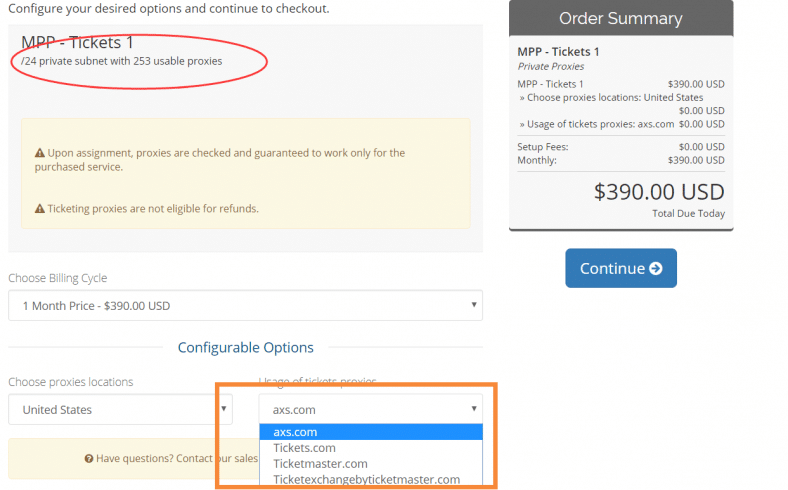Click the question mark icon near "Have questions?"

point(89,458)
